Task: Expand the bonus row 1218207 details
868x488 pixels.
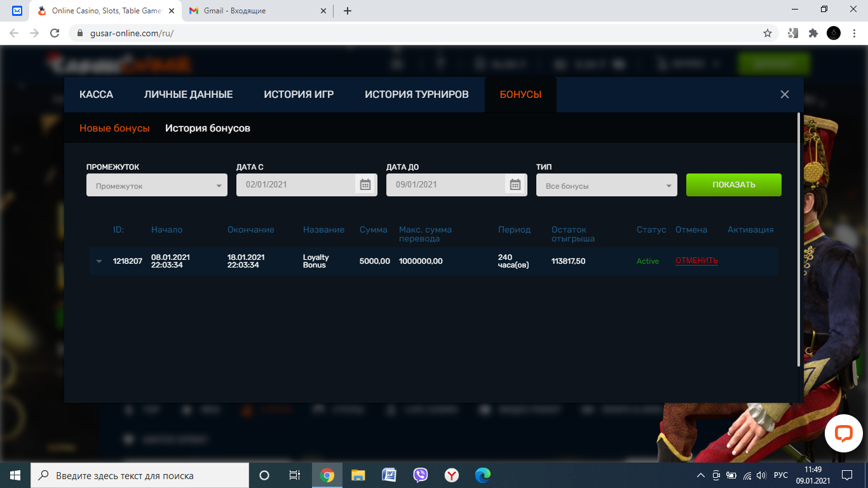Action: 99,261
